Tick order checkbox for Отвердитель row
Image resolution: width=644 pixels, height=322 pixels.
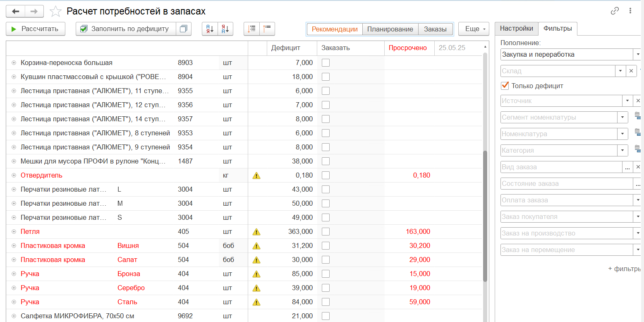pyautogui.click(x=326, y=175)
